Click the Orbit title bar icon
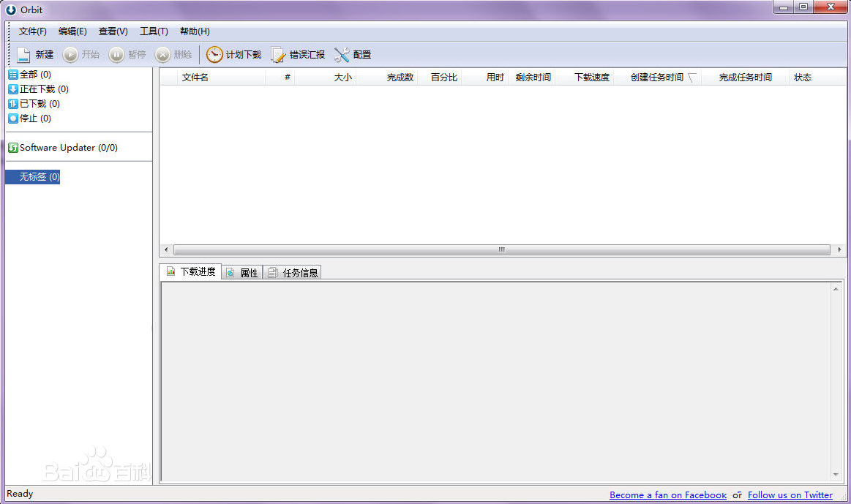Screen dimensions: 851x504 (11, 10)
